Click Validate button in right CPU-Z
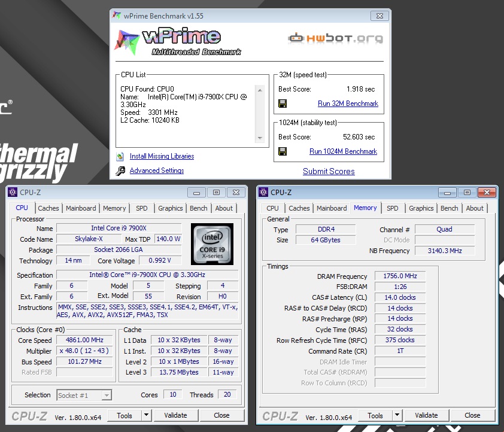This screenshot has height=432, width=504. [426, 415]
